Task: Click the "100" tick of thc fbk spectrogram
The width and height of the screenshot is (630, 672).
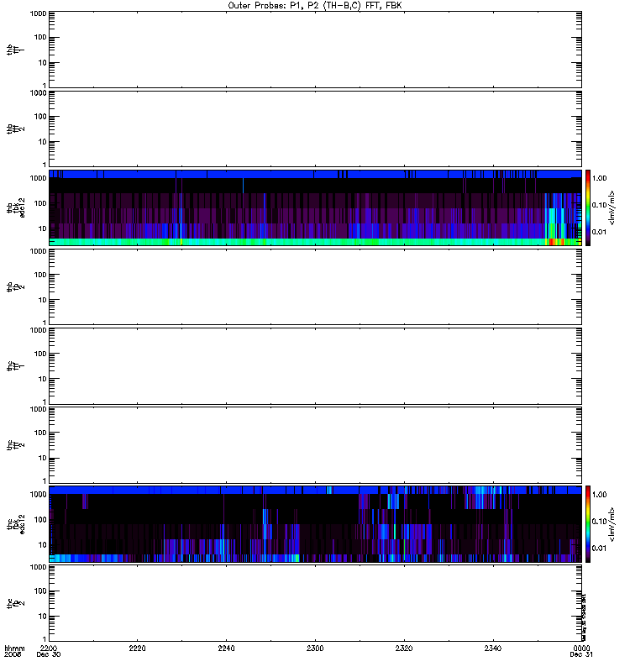Action: point(40,520)
